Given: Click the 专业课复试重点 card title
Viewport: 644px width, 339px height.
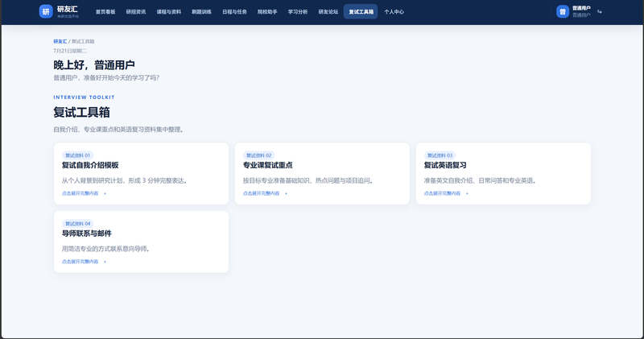Looking at the screenshot, I should [267, 165].
